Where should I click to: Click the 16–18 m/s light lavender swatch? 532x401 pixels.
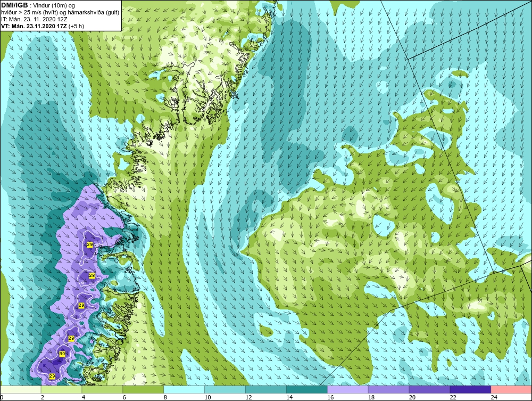[347, 389]
